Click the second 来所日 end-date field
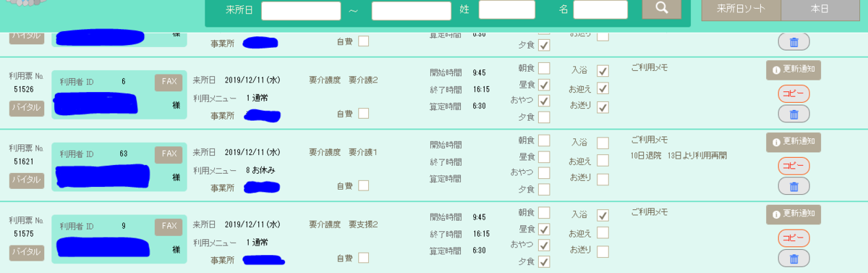Viewport: 868px width, 273px height. tap(412, 11)
